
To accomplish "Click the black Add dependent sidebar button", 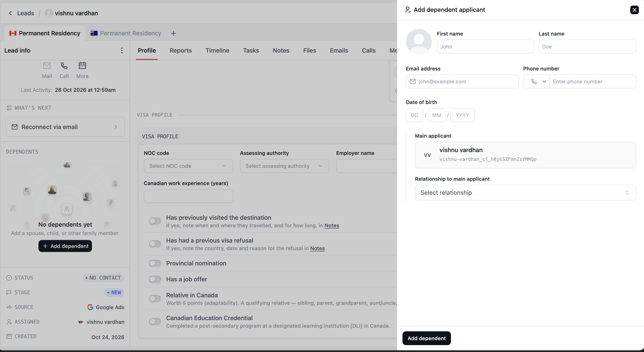I will [65, 246].
